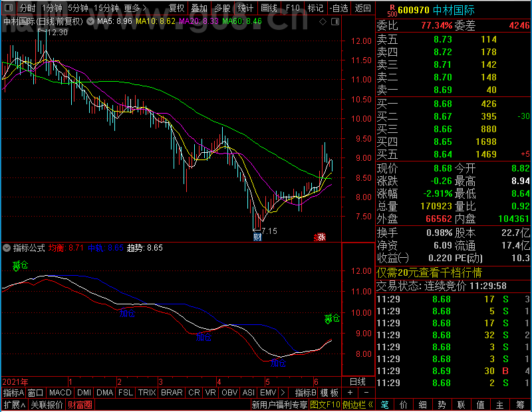Screen dimensions: 532x412
Task: Select 势 trend tab
Action: [442, 405]
